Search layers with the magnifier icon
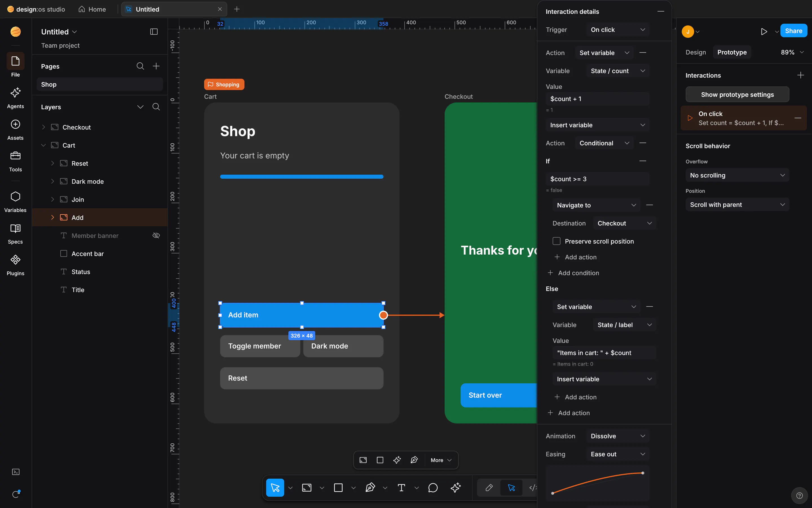This screenshot has width=812, height=508. (156, 107)
